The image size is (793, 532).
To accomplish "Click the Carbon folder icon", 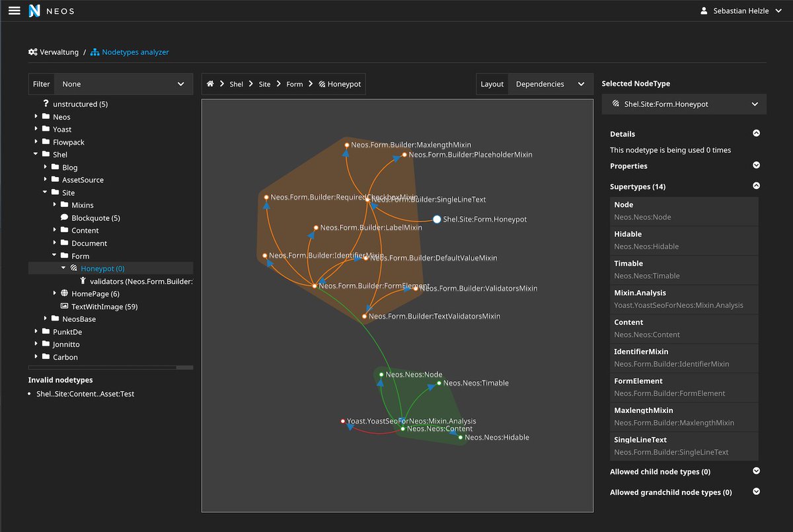I will coord(46,357).
